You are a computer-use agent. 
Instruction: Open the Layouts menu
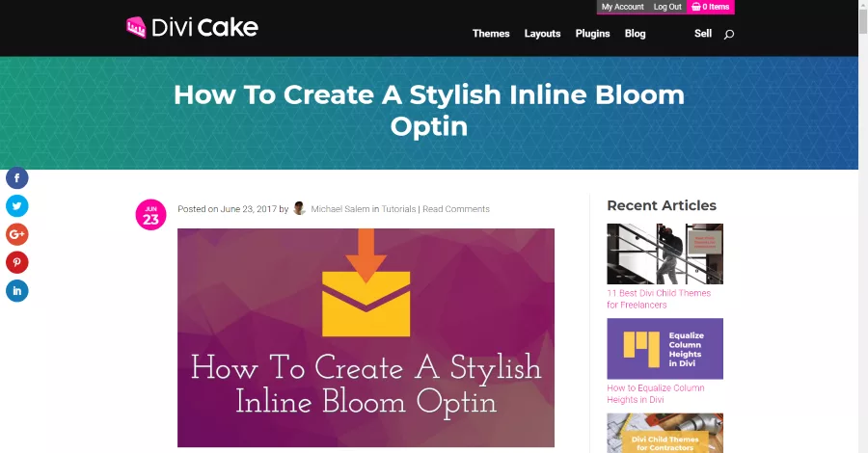542,34
